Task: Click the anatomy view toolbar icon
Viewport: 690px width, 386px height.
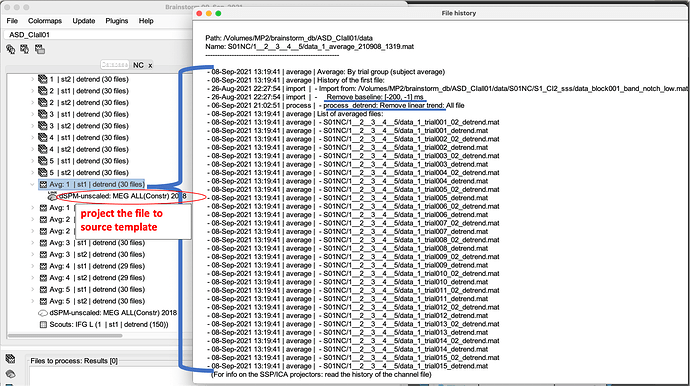Action: click(x=11, y=49)
